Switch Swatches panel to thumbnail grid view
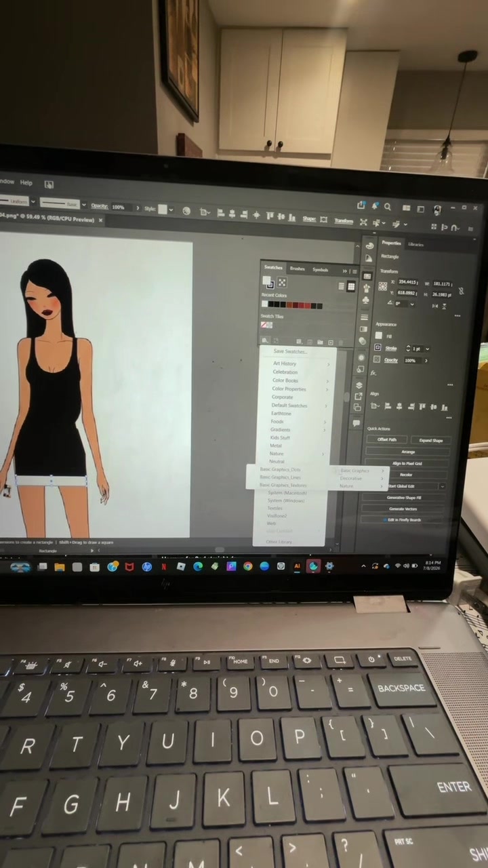Viewport: 488px width, 868px height. click(351, 286)
